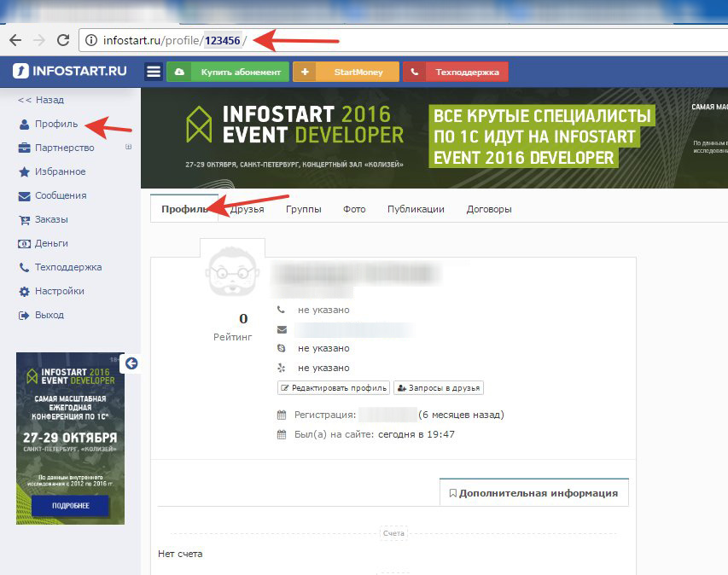Click the Заказы cart icon

(x=24, y=220)
